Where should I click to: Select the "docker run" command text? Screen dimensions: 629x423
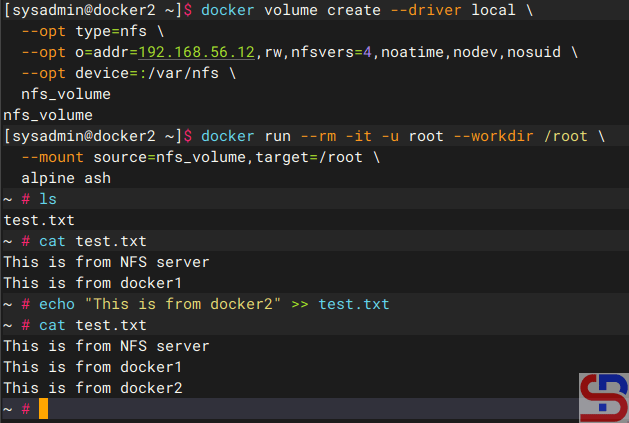246,136
